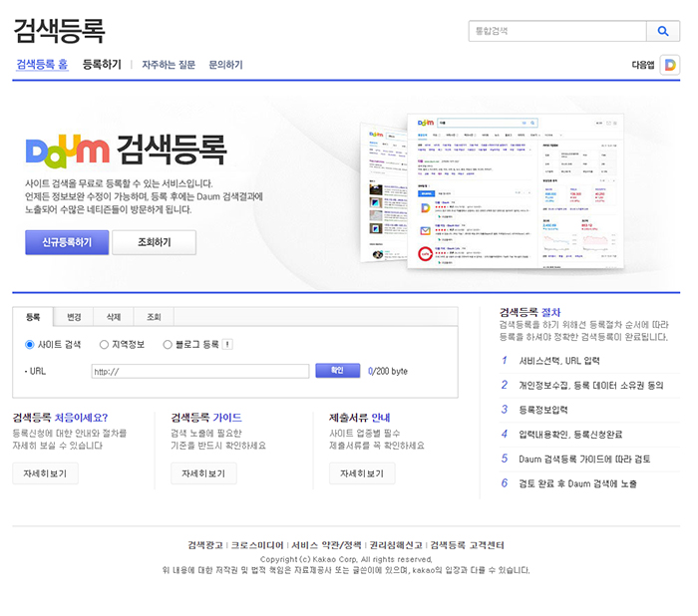Click 자세히보기 under 검색등록 가이드

coord(203,473)
